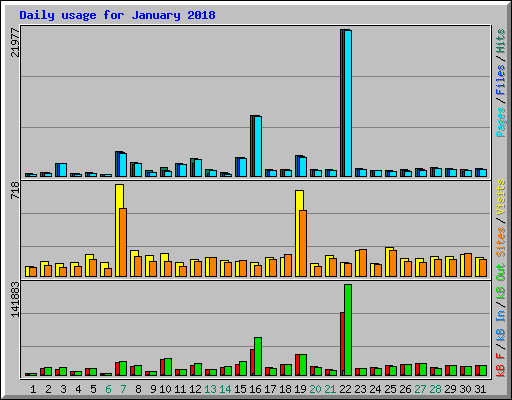Screen dimensions: 512x400
Task: Select day 8 on the x-axis
Action: pos(138,389)
